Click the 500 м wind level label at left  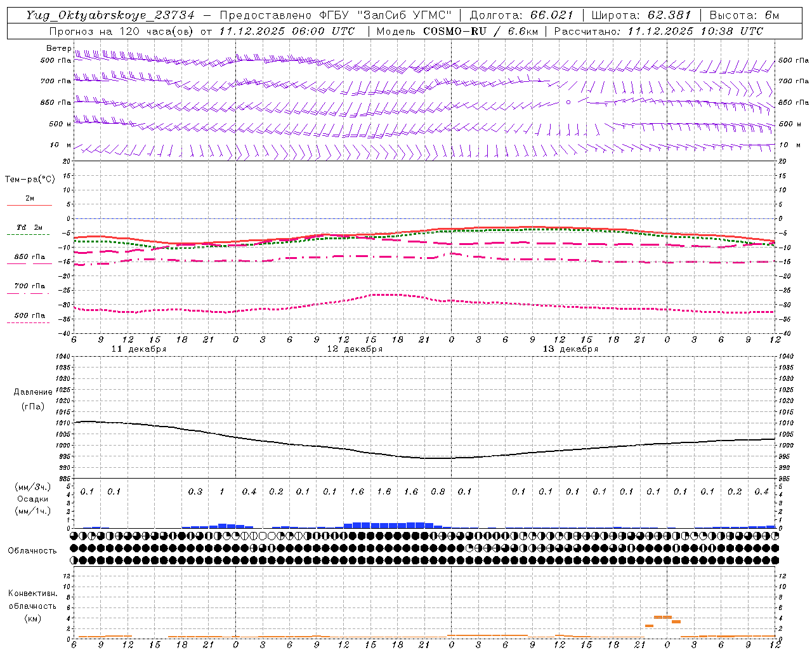61,124
